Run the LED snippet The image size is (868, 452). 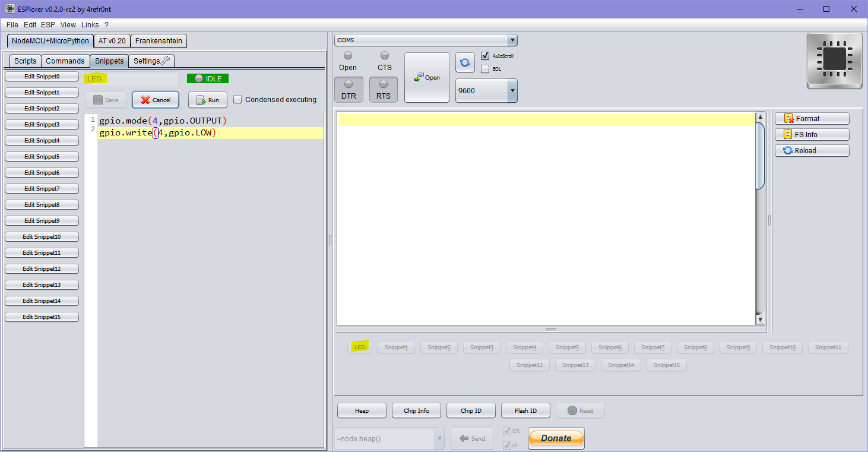click(x=208, y=100)
